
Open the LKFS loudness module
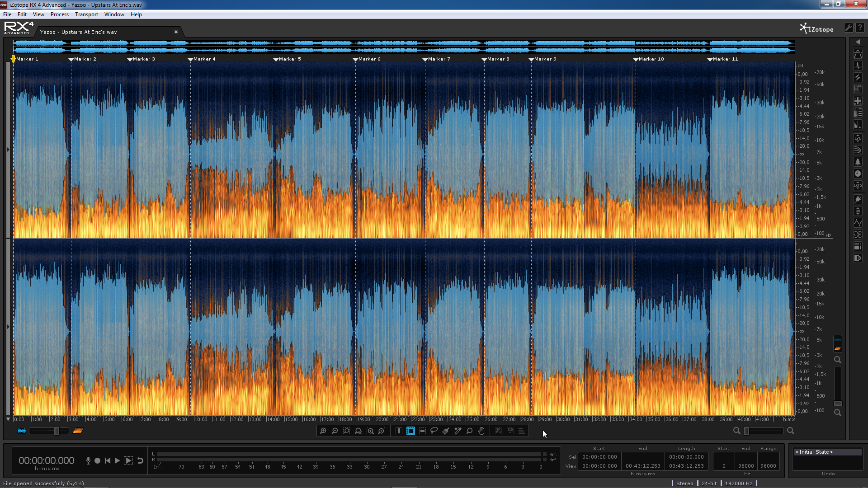(x=858, y=185)
